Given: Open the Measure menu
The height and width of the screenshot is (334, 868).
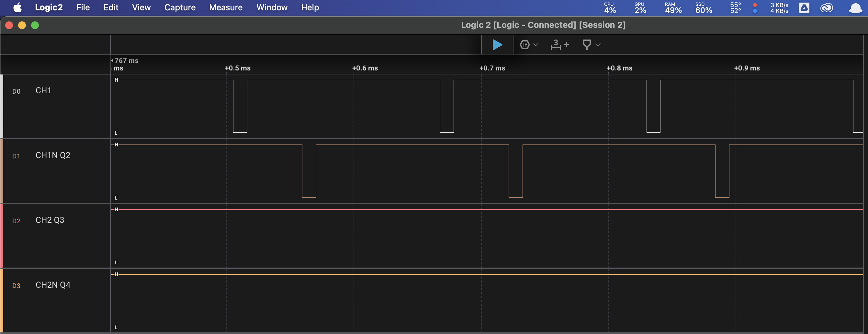Looking at the screenshot, I should coord(225,7).
